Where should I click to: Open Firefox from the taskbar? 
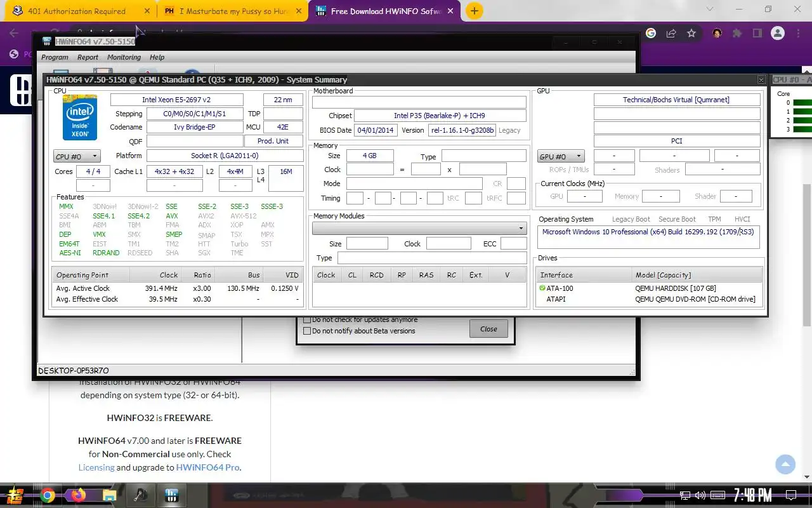pyautogui.click(x=79, y=495)
